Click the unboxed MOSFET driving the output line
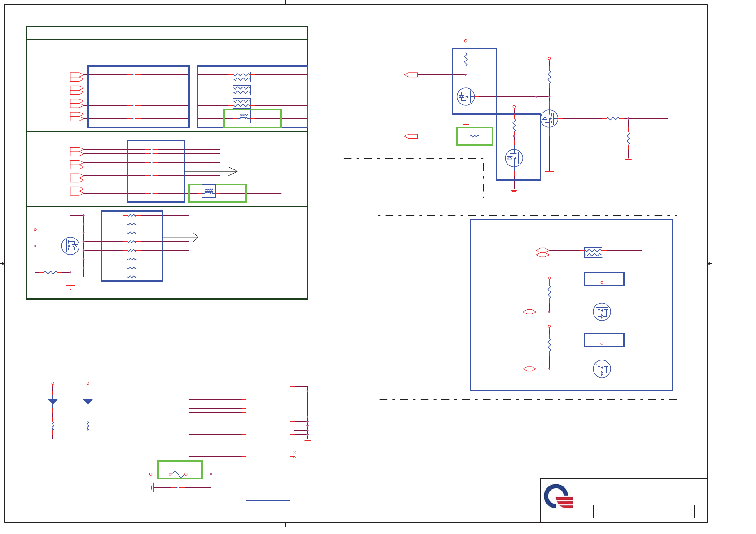The width and height of the screenshot is (756, 534). coord(549,118)
